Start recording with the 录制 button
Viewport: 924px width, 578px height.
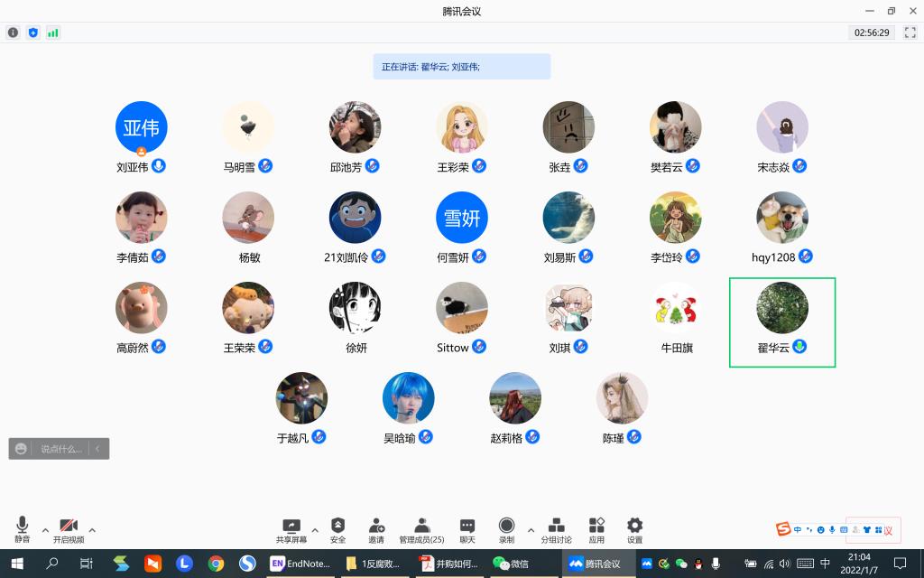(506, 529)
